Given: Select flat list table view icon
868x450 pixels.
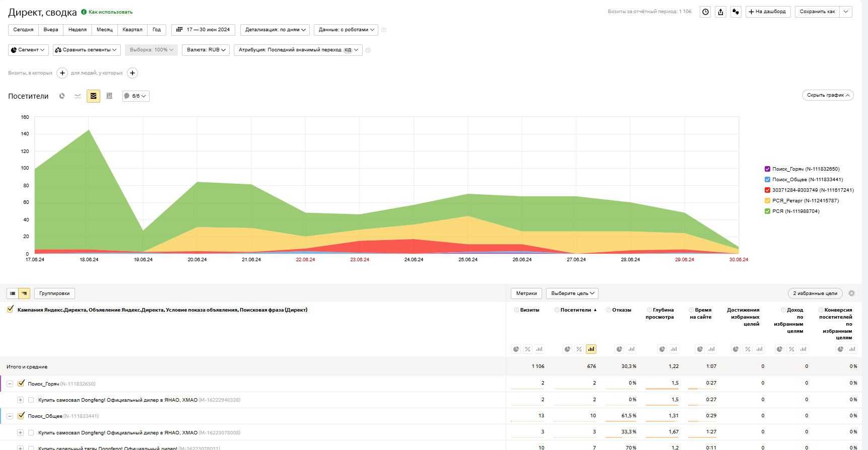Looking at the screenshot, I should pyautogui.click(x=13, y=293).
